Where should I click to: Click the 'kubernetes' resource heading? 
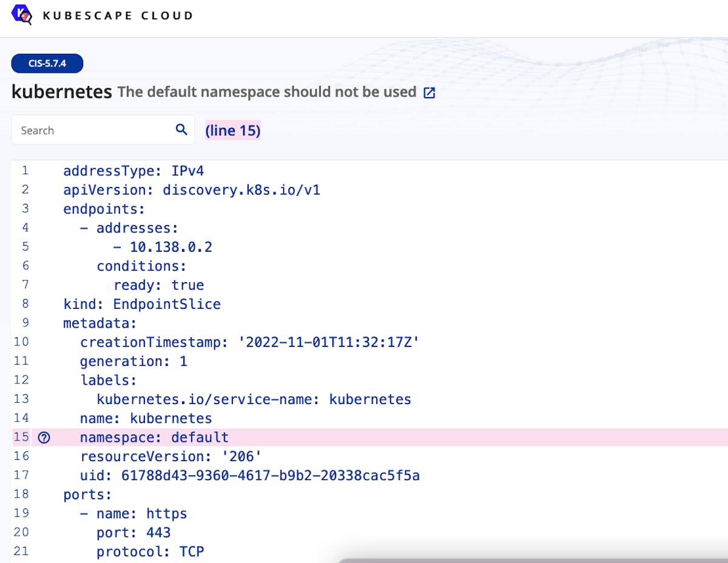coord(62,92)
